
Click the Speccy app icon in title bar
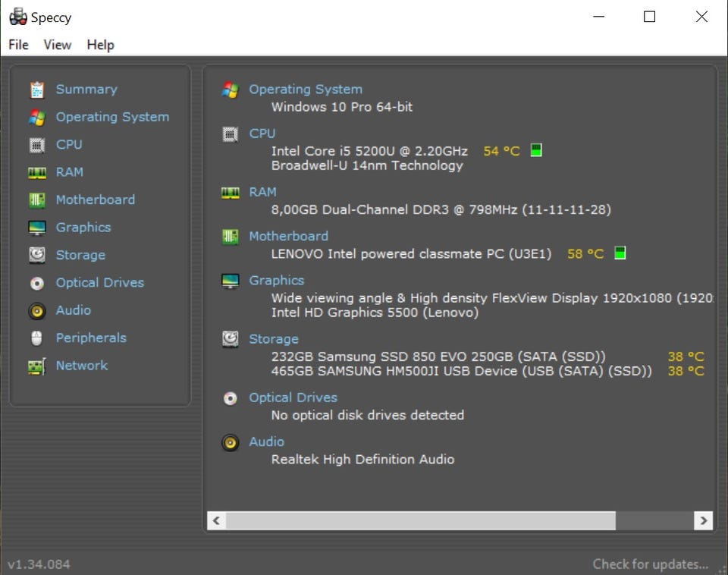(x=18, y=17)
